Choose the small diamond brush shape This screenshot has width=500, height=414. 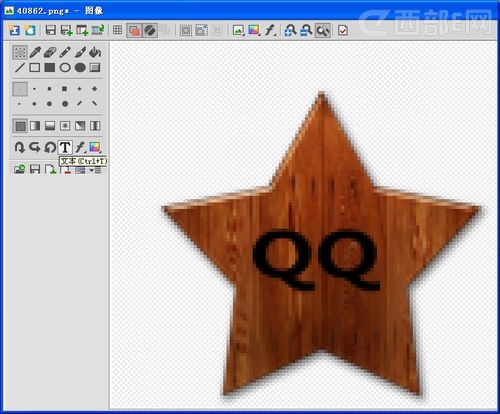tap(79, 89)
